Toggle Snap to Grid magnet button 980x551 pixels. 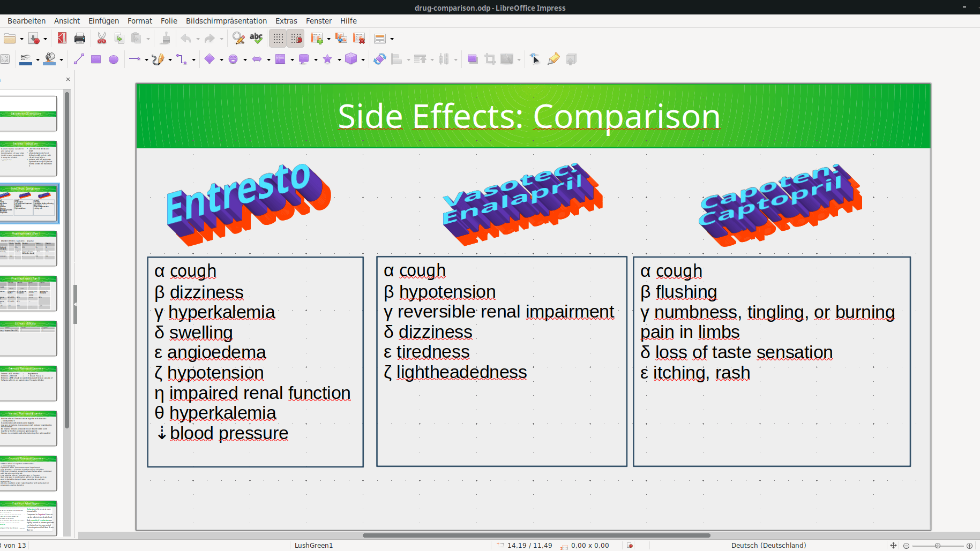point(296,39)
